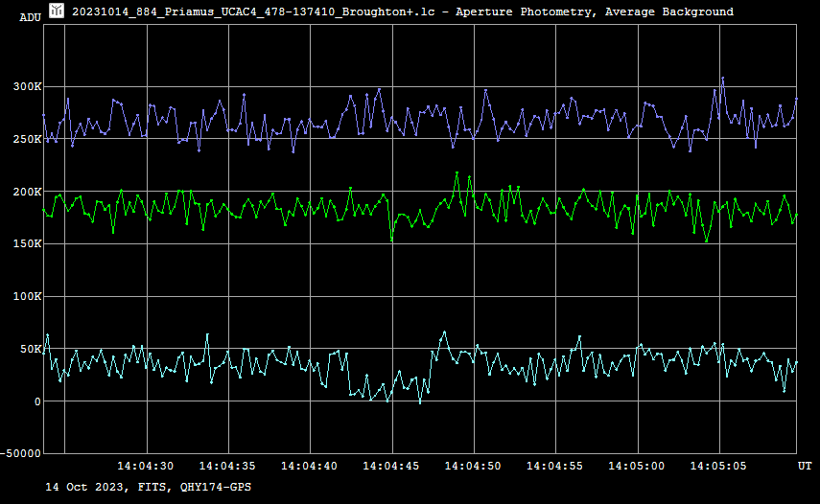Click the 0 y-axis label
This screenshot has width=820, height=504.
[37, 401]
